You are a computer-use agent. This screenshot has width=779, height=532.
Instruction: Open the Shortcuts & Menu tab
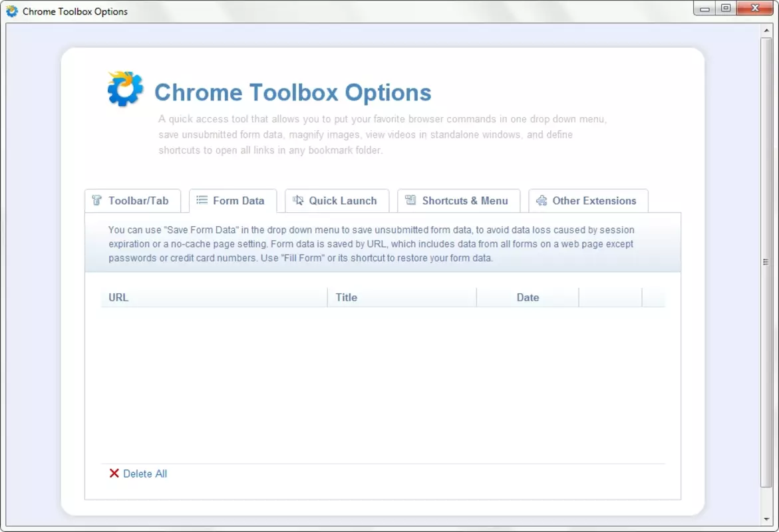click(x=458, y=201)
